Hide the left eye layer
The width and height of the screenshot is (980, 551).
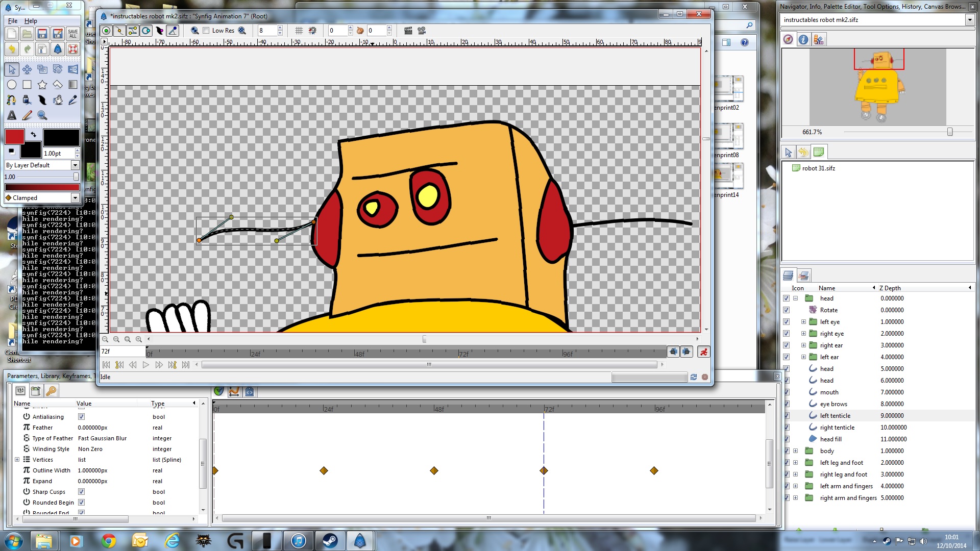(787, 322)
